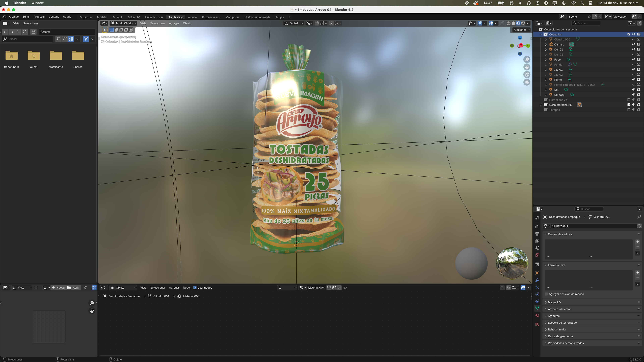This screenshot has height=362, width=644.
Task: Expand the Deshidratadas 25 collection
Action: pyautogui.click(x=541, y=105)
